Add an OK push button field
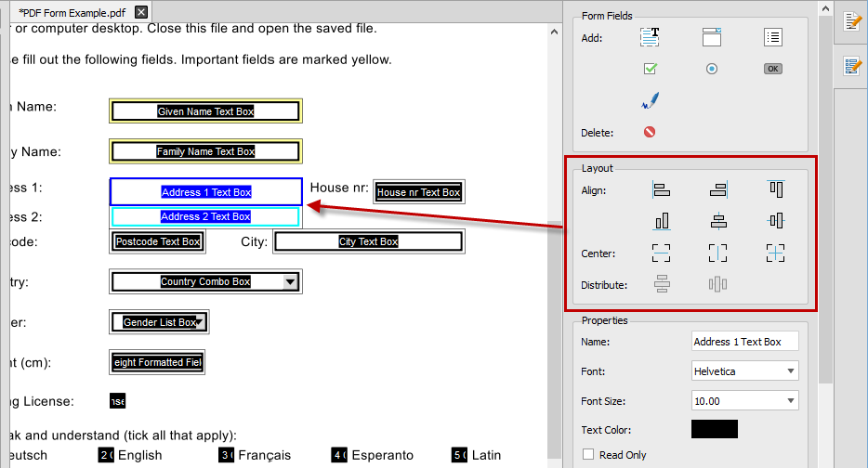Screen dimensions: 868x468 (x=773, y=69)
